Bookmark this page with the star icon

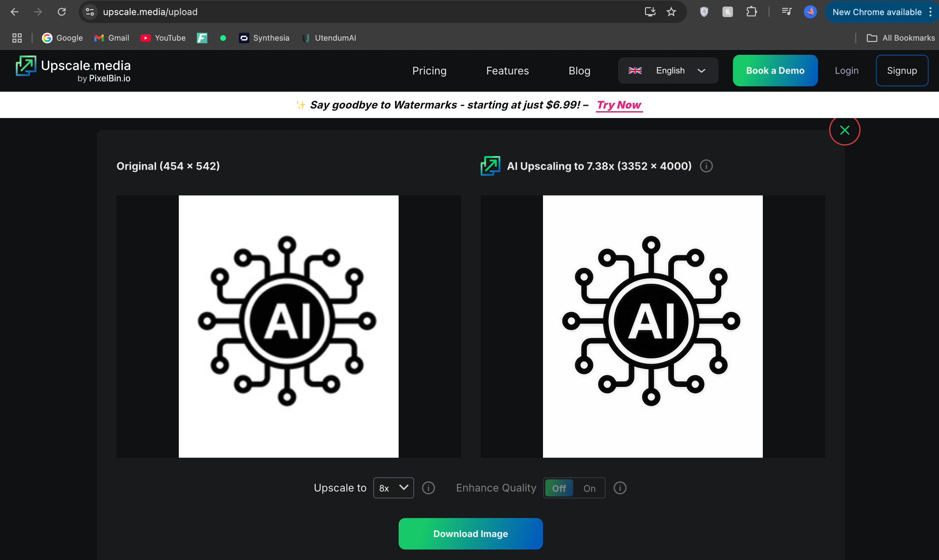tap(671, 12)
